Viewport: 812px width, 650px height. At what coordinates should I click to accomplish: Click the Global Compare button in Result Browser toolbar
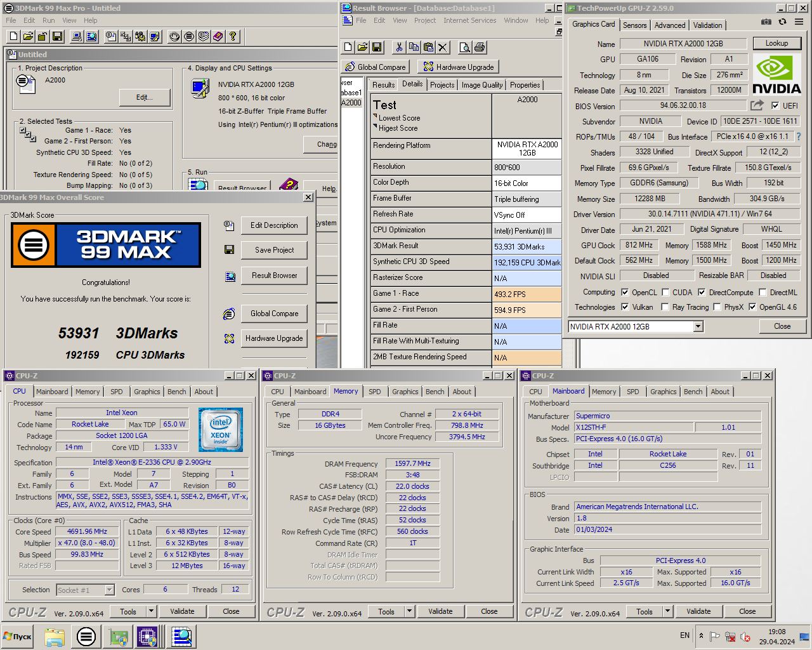click(x=375, y=67)
